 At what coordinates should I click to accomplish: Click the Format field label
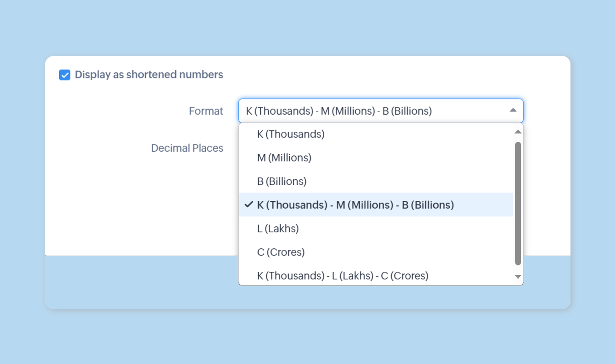click(206, 111)
